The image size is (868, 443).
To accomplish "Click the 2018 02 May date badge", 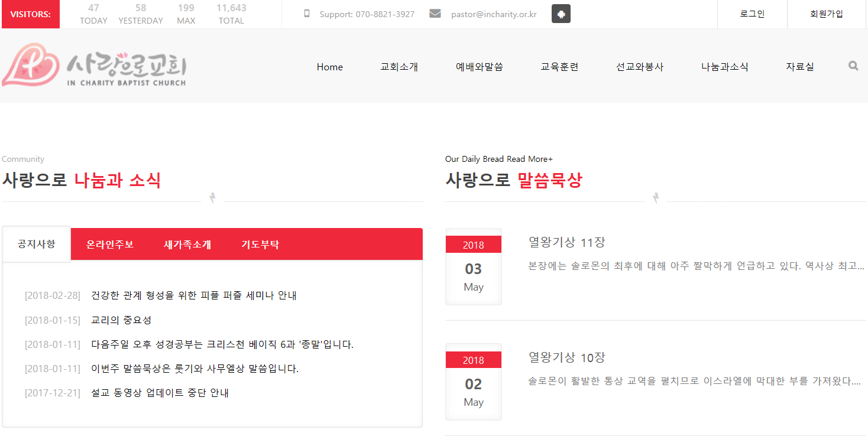I will 473,382.
